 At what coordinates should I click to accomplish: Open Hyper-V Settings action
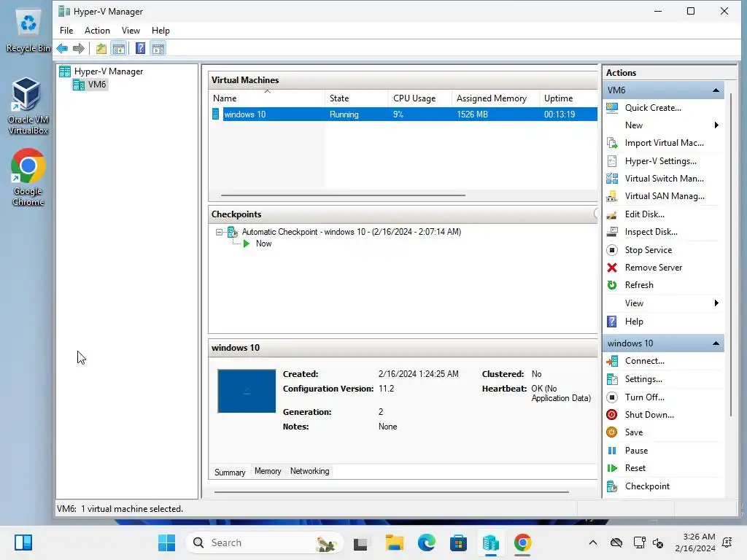click(660, 161)
